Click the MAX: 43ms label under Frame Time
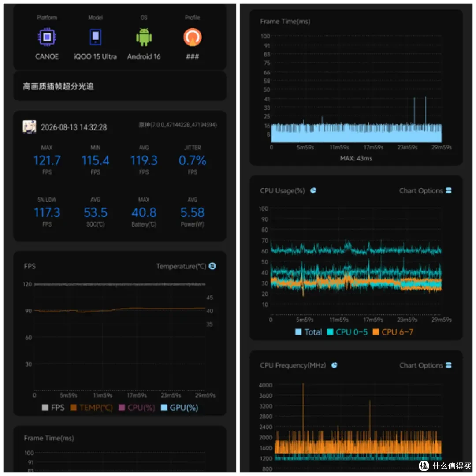The height and width of the screenshot is (476, 476). click(x=356, y=159)
